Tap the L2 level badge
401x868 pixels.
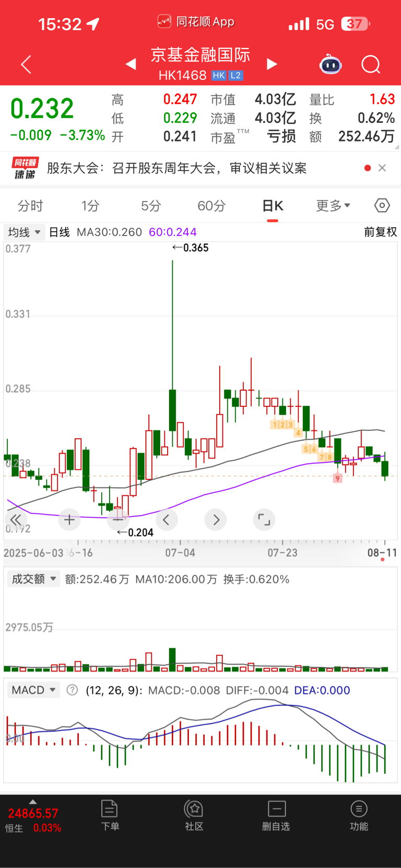pyautogui.click(x=235, y=76)
